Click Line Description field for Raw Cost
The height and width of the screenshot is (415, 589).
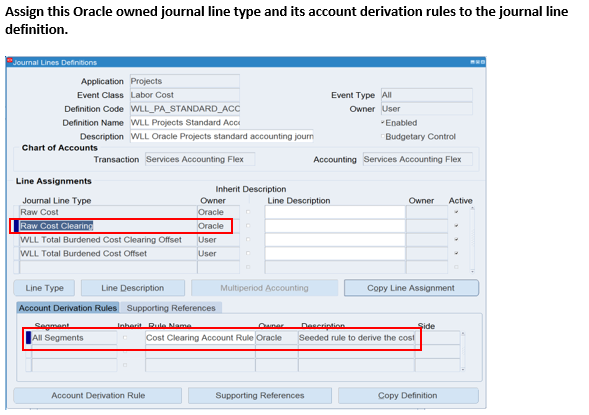point(335,212)
